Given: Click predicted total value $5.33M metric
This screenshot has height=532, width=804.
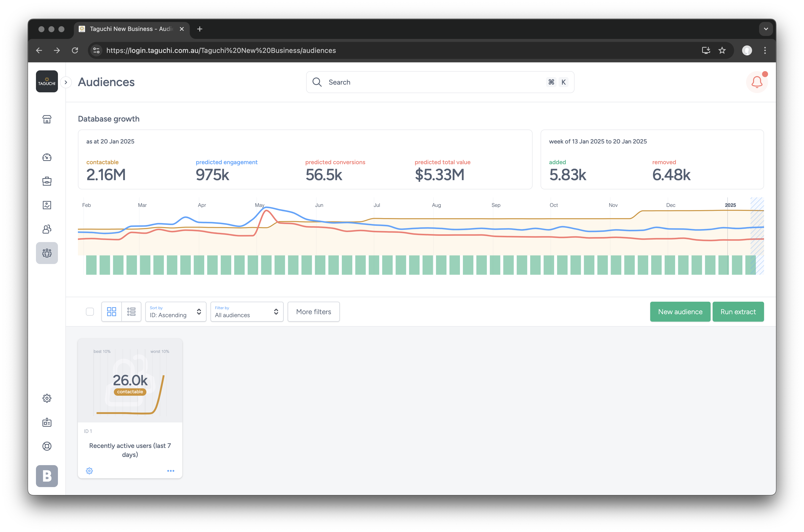Looking at the screenshot, I should (x=442, y=171).
